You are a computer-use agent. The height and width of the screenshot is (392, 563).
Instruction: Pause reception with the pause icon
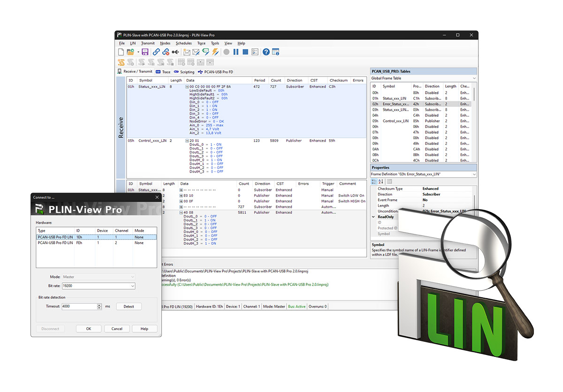tap(236, 52)
